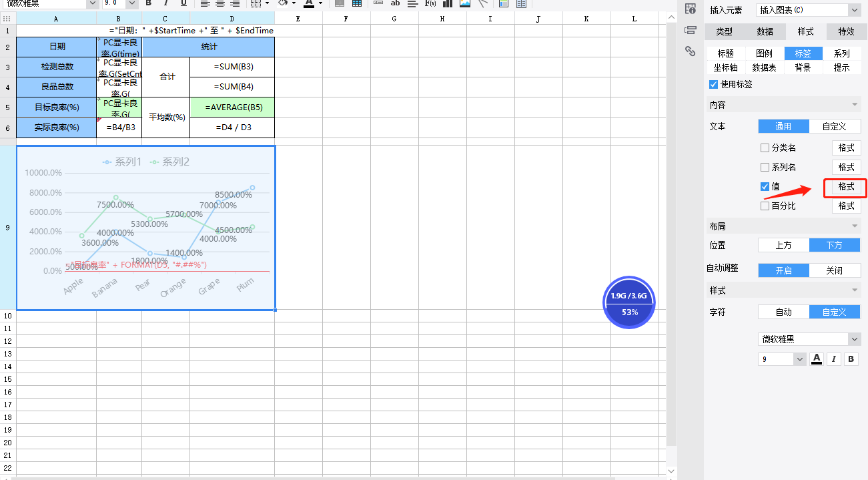This screenshot has height=480, width=868.
Task: Enable the 分类名 checkbox
Action: tap(765, 148)
